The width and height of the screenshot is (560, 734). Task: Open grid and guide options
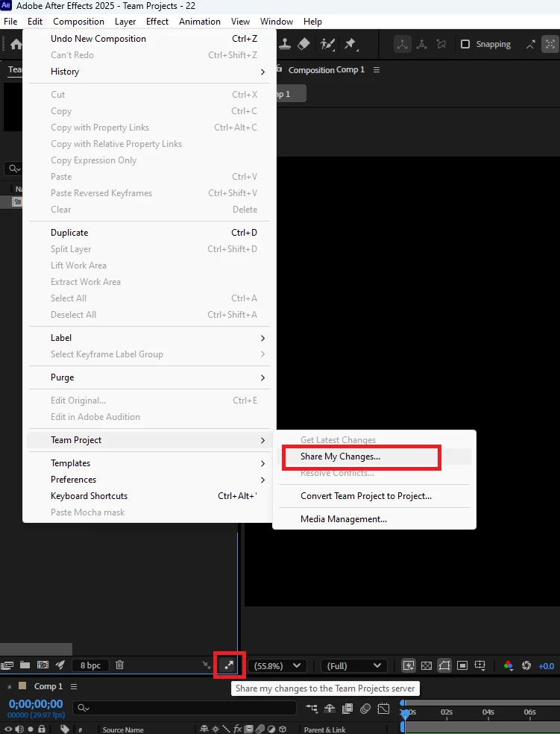(480, 665)
